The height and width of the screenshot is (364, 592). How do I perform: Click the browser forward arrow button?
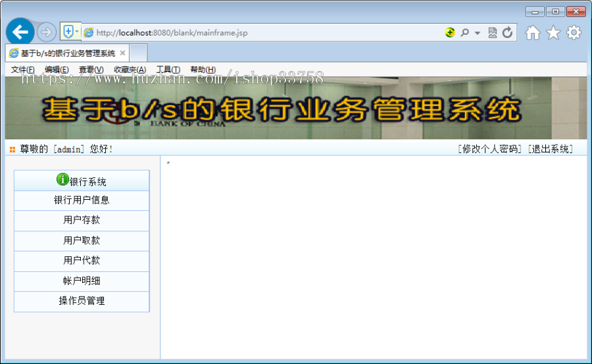pyautogui.click(x=47, y=32)
